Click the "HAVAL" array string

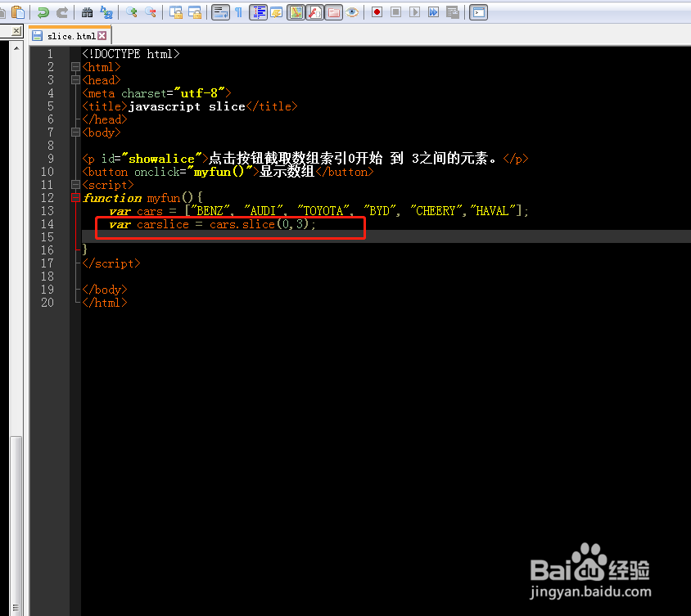click(493, 211)
